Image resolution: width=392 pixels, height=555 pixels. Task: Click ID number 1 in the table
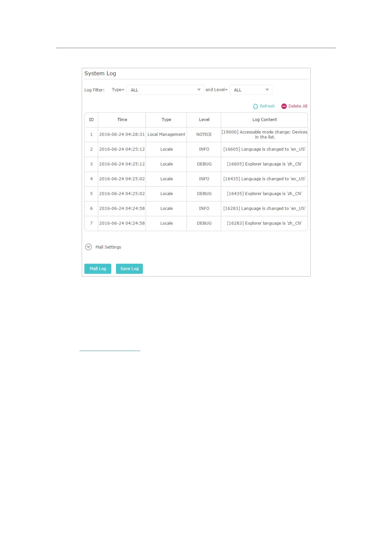pos(91,134)
